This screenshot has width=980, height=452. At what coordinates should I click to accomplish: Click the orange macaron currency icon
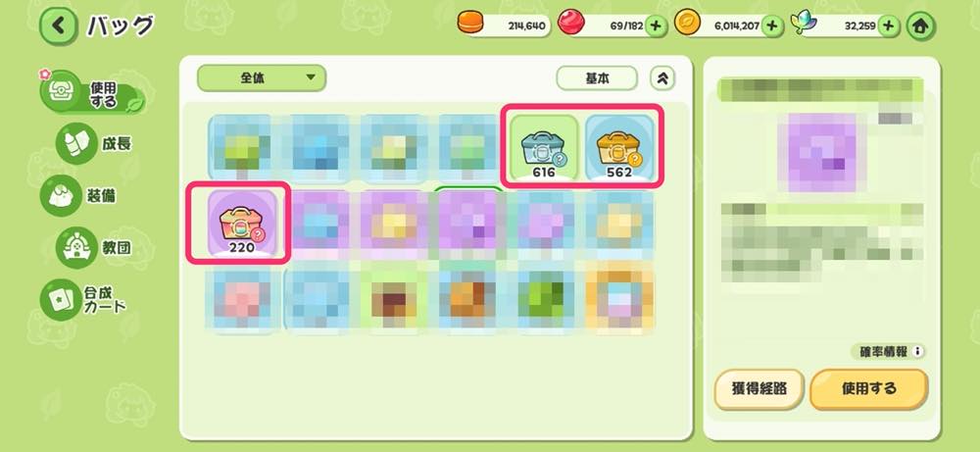pos(470,23)
